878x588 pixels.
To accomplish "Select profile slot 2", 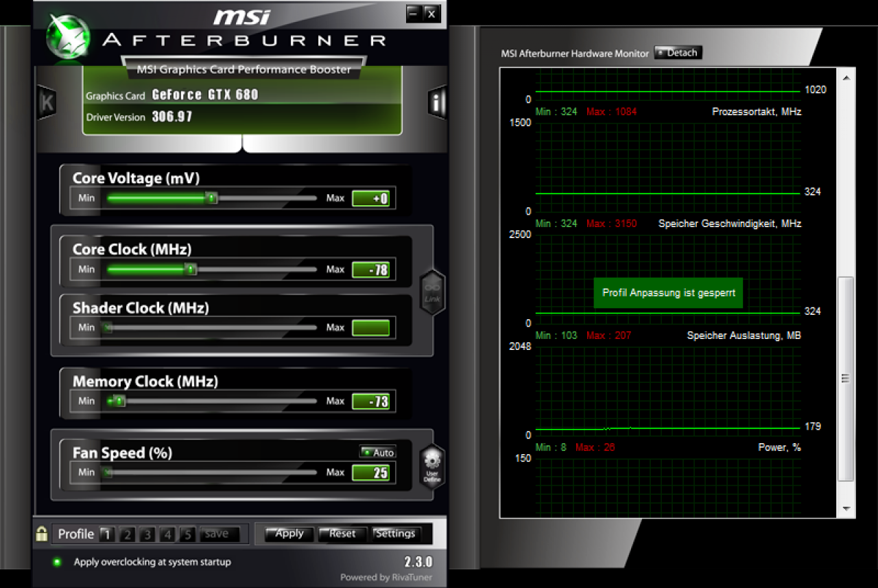I will (127, 534).
